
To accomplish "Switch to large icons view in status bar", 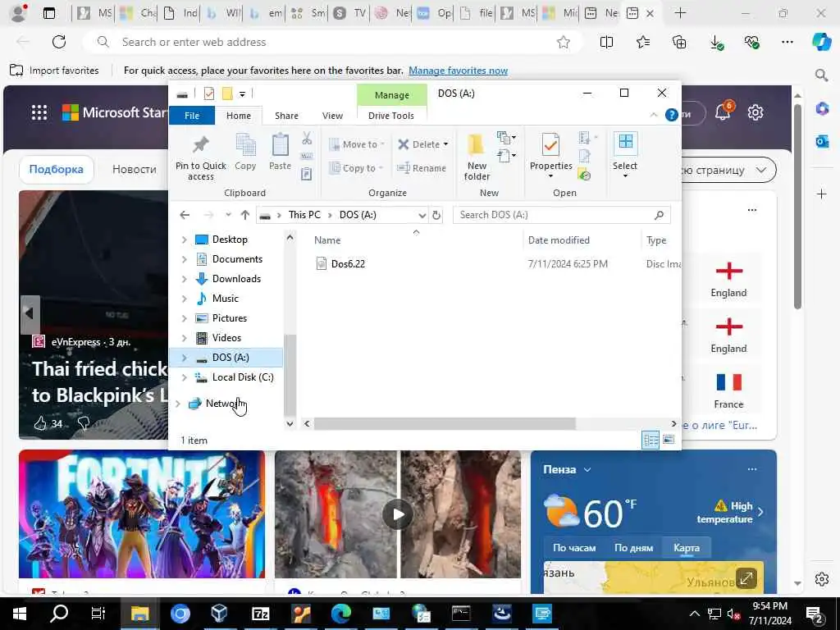I will point(668,440).
